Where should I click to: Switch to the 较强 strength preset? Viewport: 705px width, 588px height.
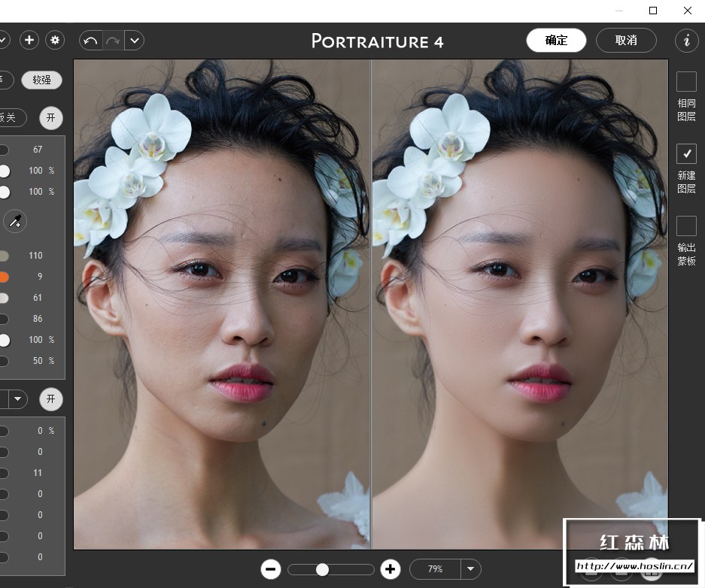click(x=41, y=80)
